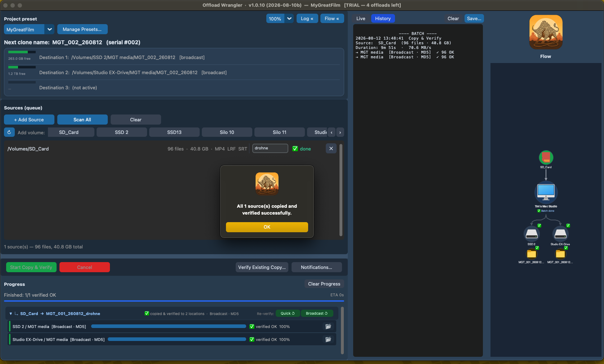Viewport: 604px width, 364px height.
Task: Click the copied & verified checkbox in the progress row
Action: (147, 313)
